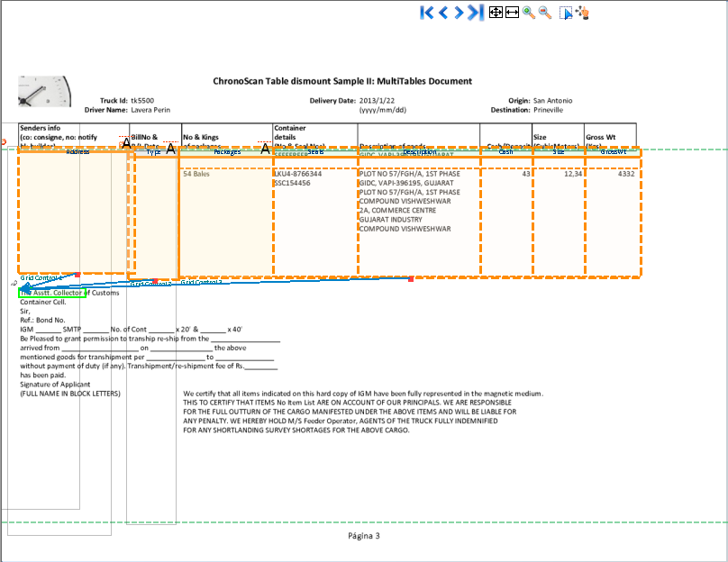Image resolution: width=728 pixels, height=562 pixels.
Task: Fit whole page in view
Action: (x=496, y=13)
